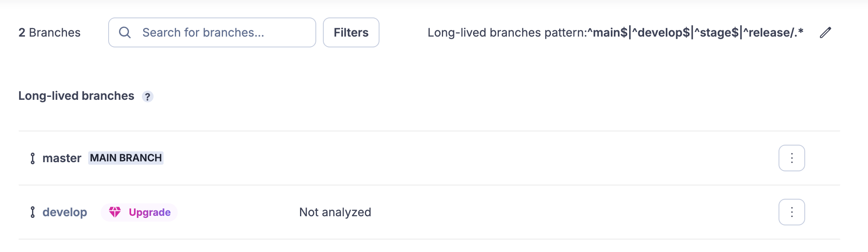Open the develop branch
The width and height of the screenshot is (868, 252).
(x=65, y=212)
